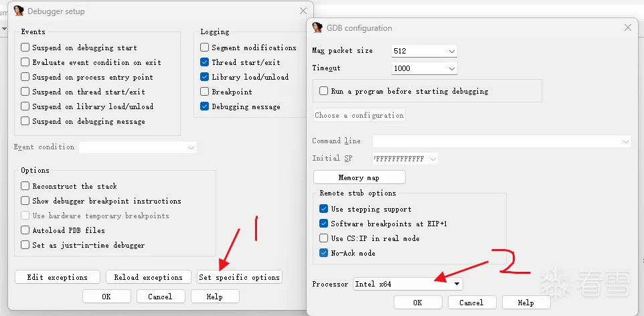
Task: Check Run a program before starting debugging
Action: click(324, 91)
